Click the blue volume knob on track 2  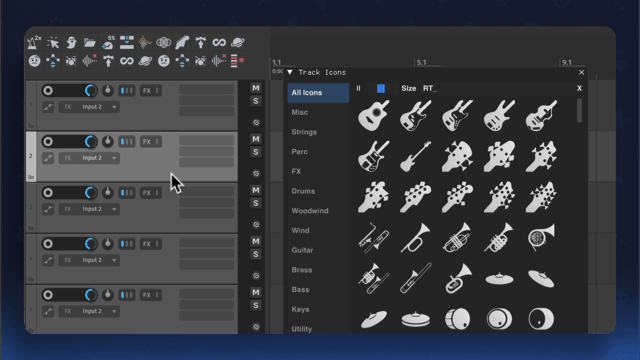[x=91, y=142]
